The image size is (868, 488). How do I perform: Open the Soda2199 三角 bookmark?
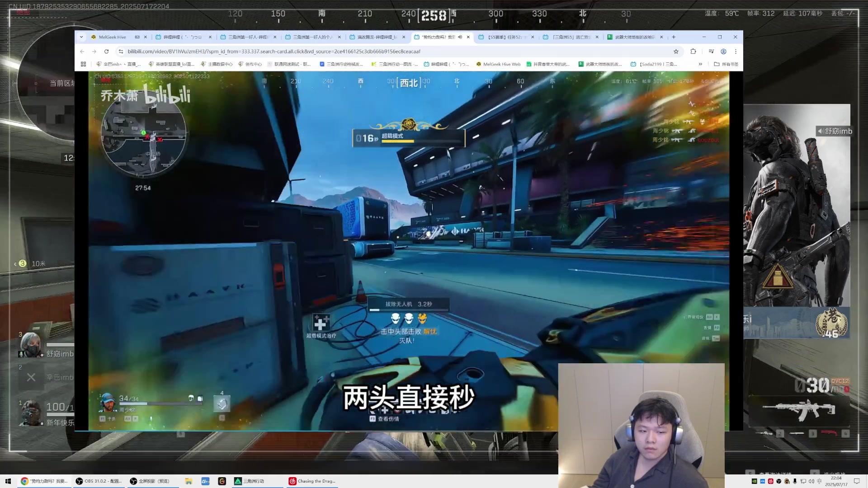click(654, 64)
